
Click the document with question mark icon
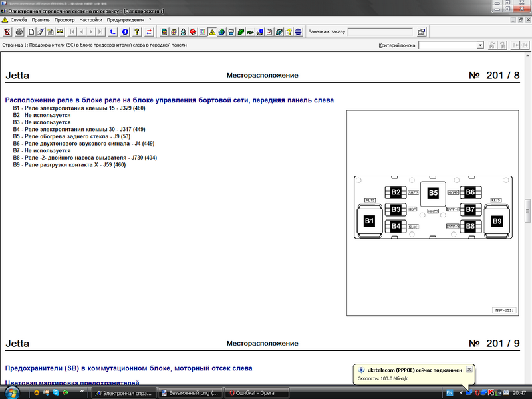point(289,32)
